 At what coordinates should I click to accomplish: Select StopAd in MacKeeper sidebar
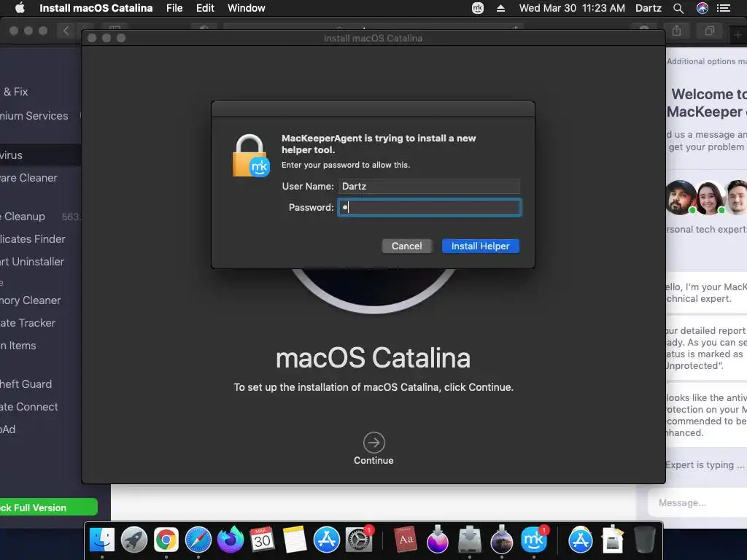pos(8,429)
